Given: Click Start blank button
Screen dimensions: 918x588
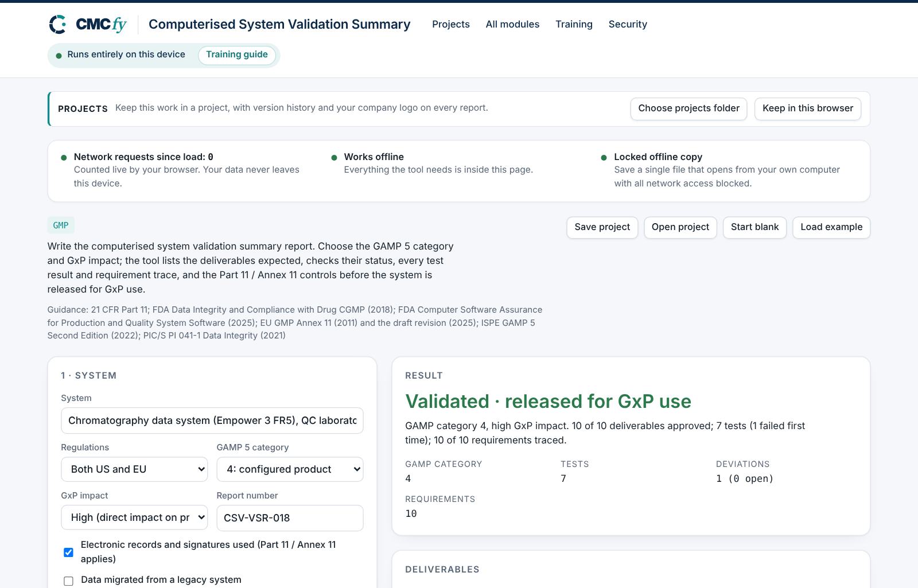Looking at the screenshot, I should [x=754, y=227].
